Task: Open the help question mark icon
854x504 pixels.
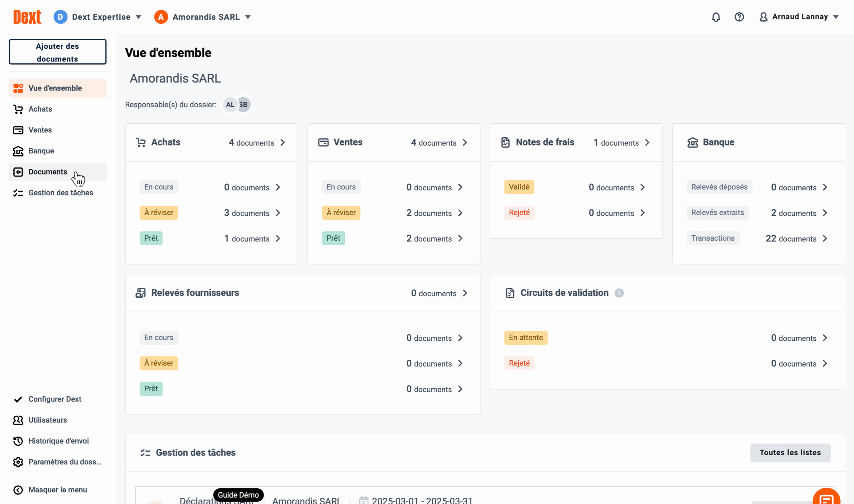Action: [739, 17]
